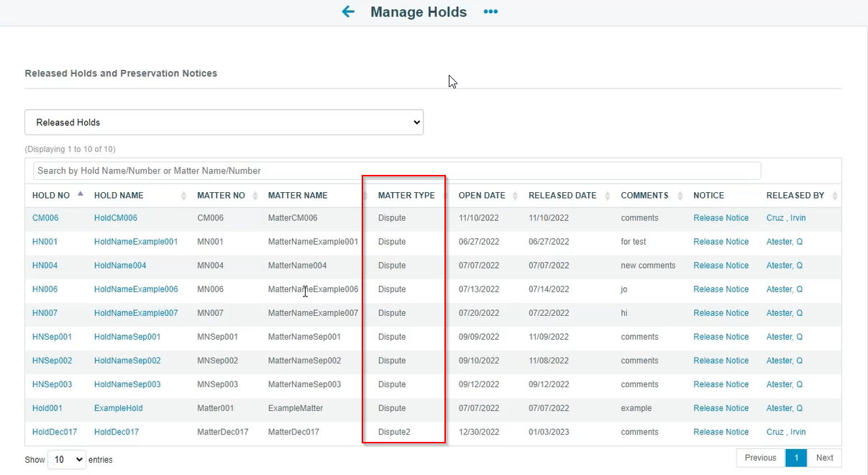This screenshot has width=868, height=475.
Task: Open hold number HN007
Action: 45,313
